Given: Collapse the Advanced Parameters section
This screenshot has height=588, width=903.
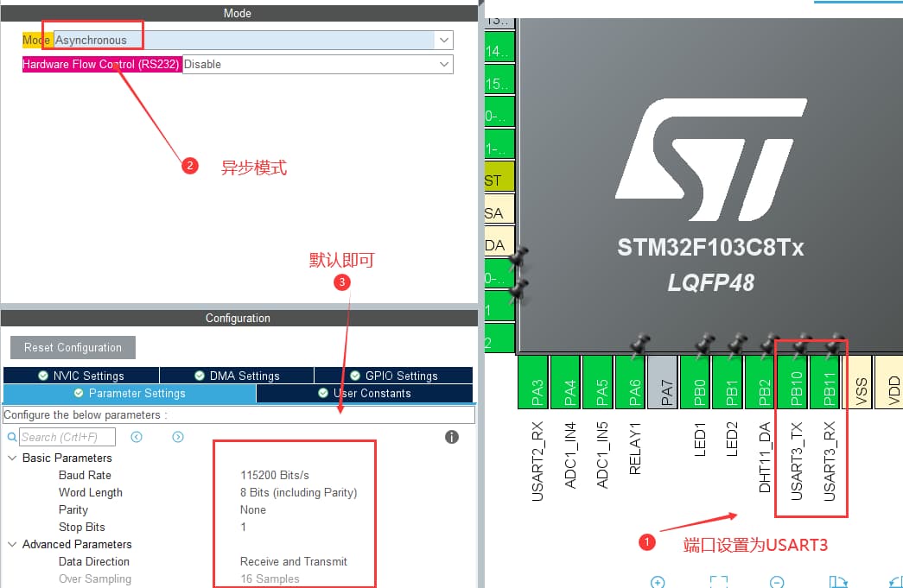Looking at the screenshot, I should (12, 544).
